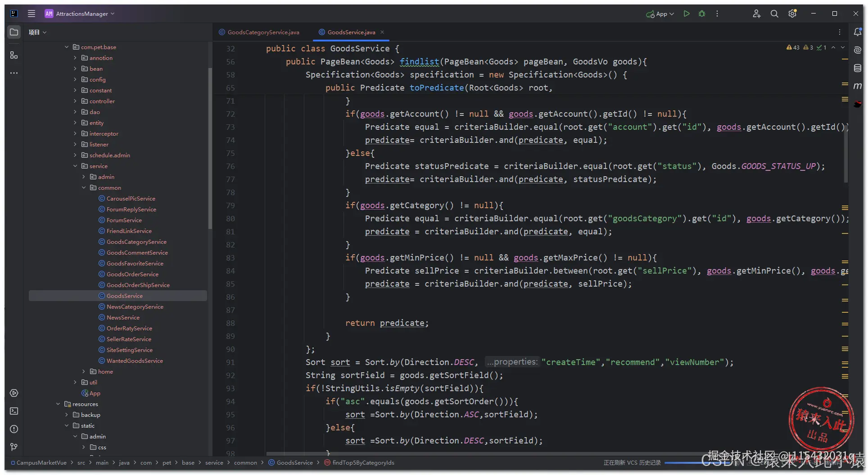Image resolution: width=868 pixels, height=475 pixels.
Task: Open more run actions menu
Action: click(717, 14)
